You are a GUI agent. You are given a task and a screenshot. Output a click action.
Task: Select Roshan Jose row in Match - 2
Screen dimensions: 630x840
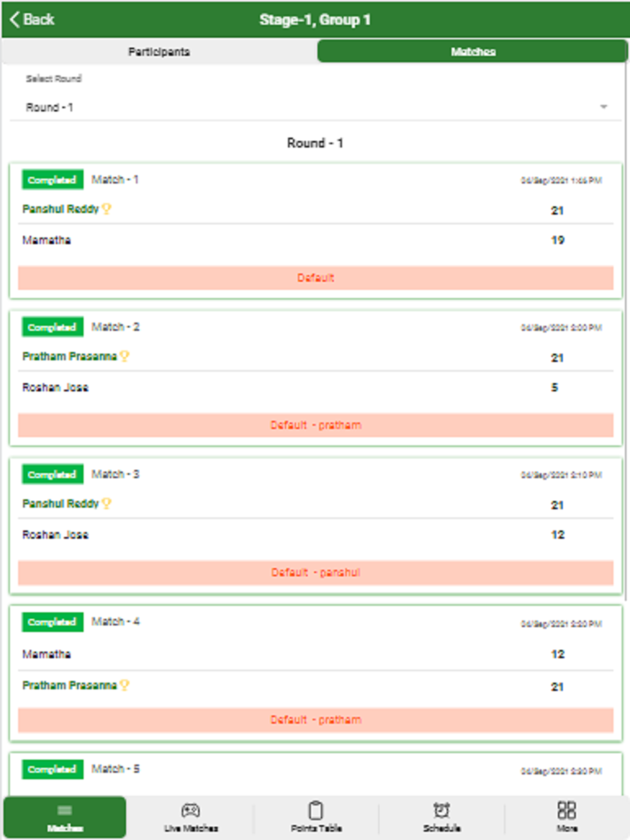point(316,387)
